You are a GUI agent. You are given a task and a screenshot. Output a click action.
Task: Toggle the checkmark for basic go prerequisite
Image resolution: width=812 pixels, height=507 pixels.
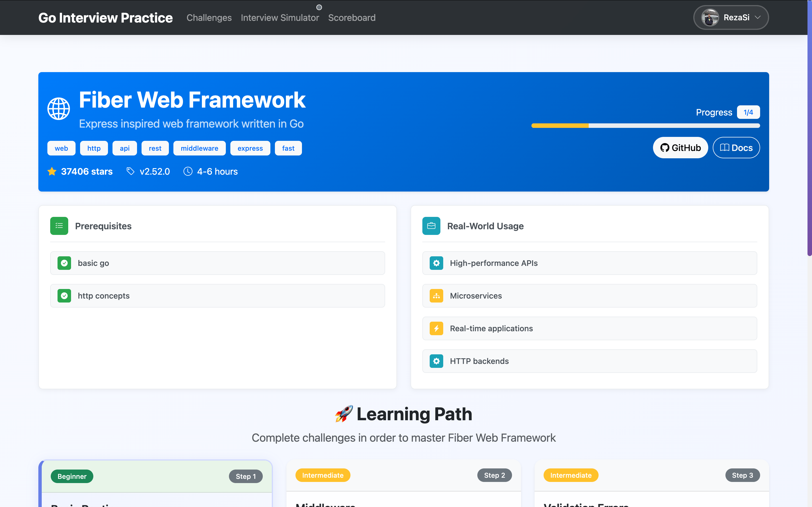coord(64,263)
